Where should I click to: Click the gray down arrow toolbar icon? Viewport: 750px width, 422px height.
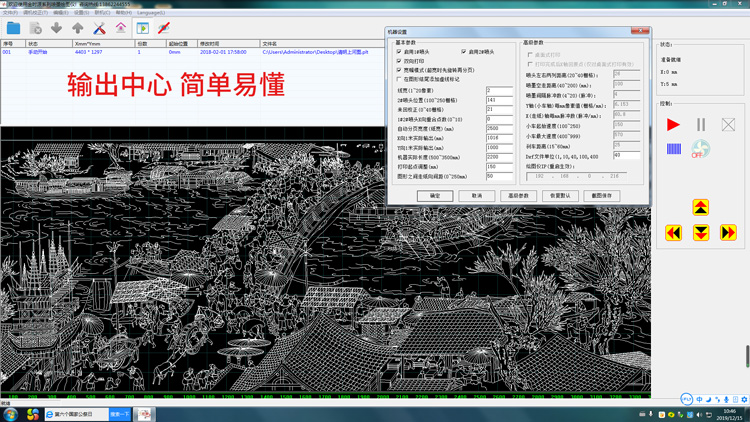56,28
